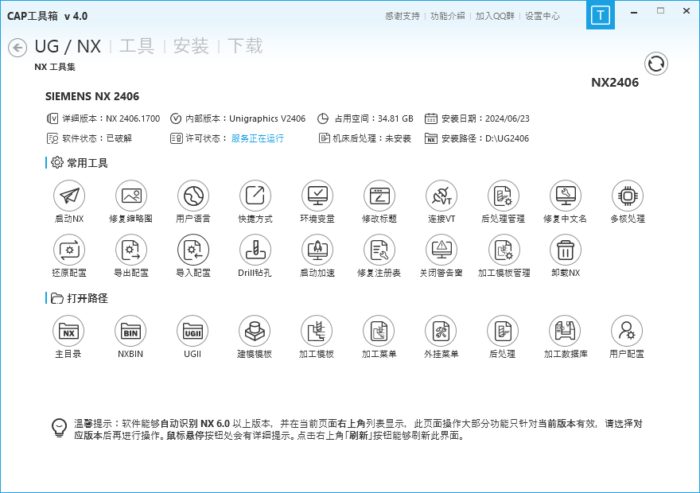Open the 加工模板 path icon
Screen dimensions: 700x493
tap(317, 331)
